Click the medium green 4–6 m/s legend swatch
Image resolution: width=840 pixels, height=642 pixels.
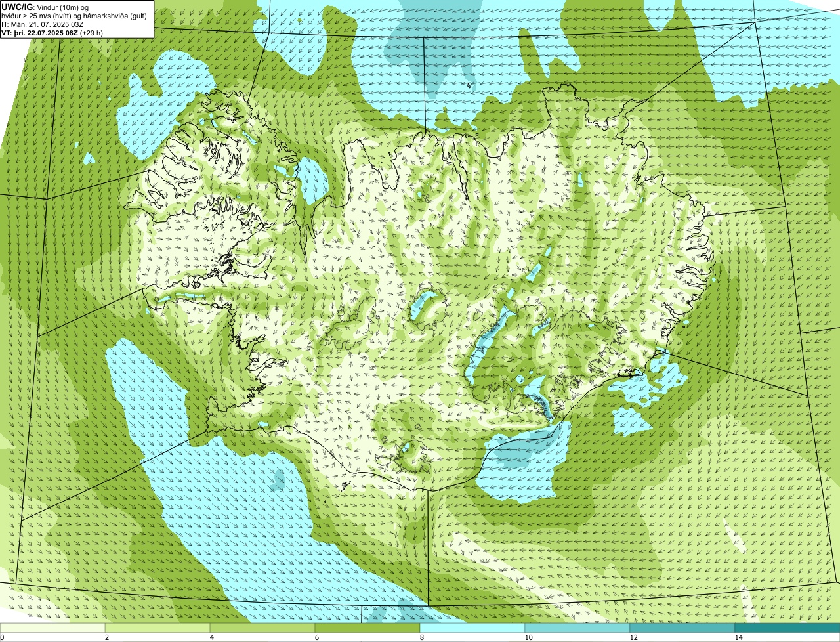pyautogui.click(x=262, y=628)
